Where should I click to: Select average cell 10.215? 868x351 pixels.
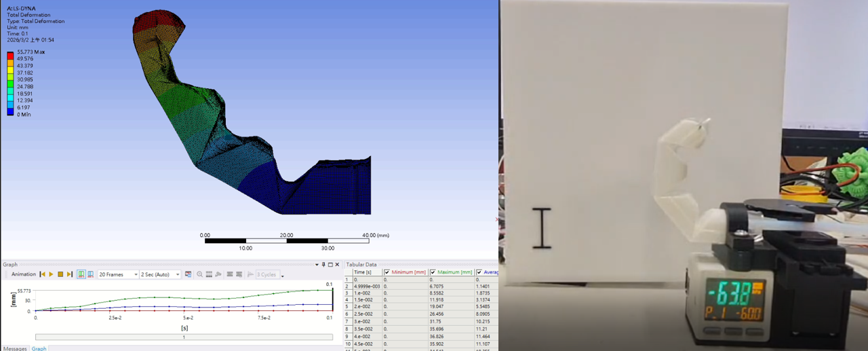pos(486,321)
